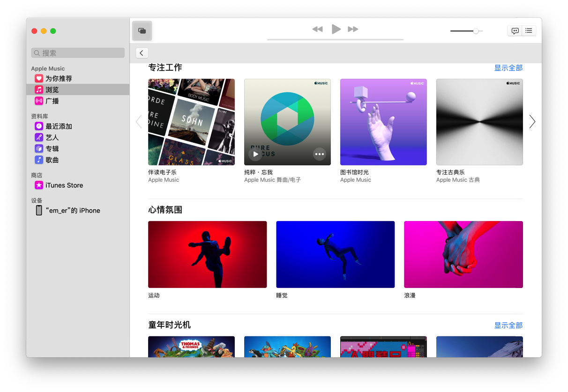Open the 睡觉 mood card
The height and width of the screenshot is (392, 568).
click(335, 254)
